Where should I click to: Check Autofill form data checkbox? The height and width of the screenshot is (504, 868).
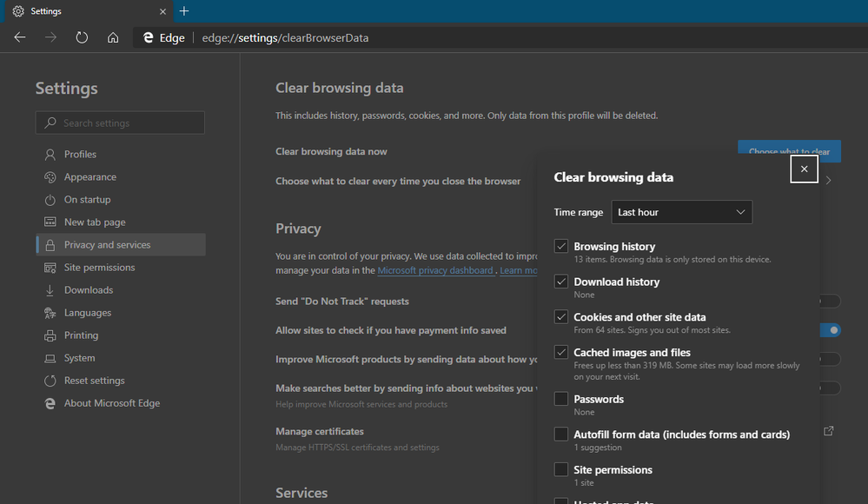[560, 434]
